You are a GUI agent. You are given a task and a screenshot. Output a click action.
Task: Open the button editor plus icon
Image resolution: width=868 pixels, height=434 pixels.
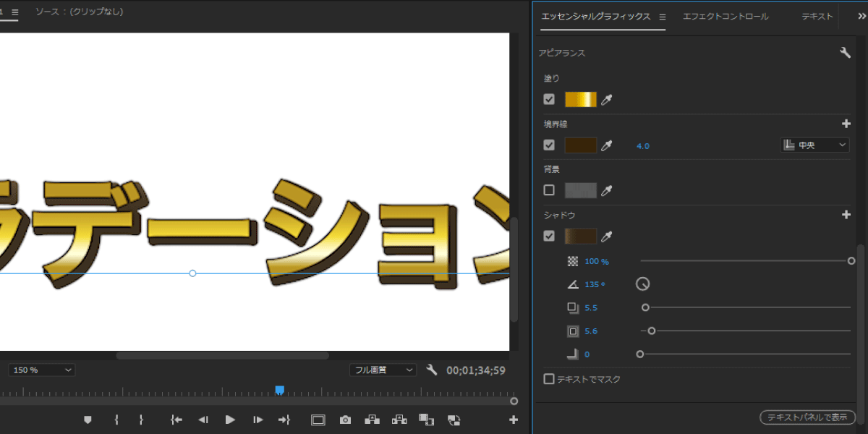[514, 419]
